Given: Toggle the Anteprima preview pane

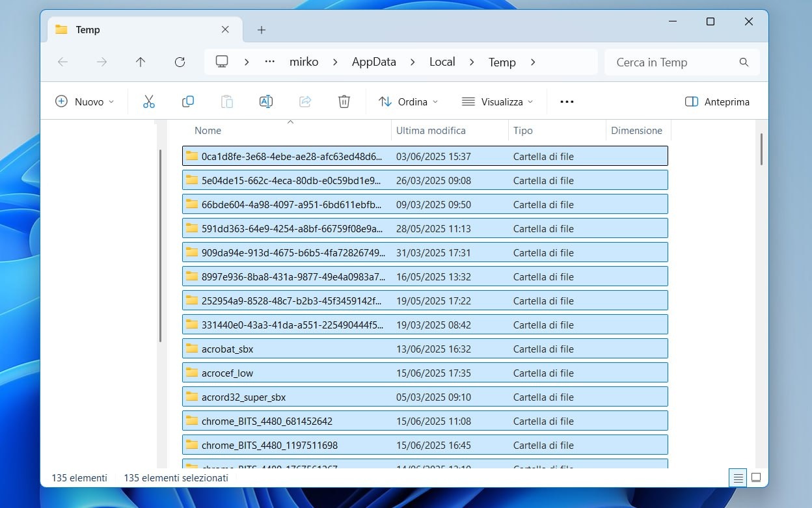Looking at the screenshot, I should click(717, 101).
